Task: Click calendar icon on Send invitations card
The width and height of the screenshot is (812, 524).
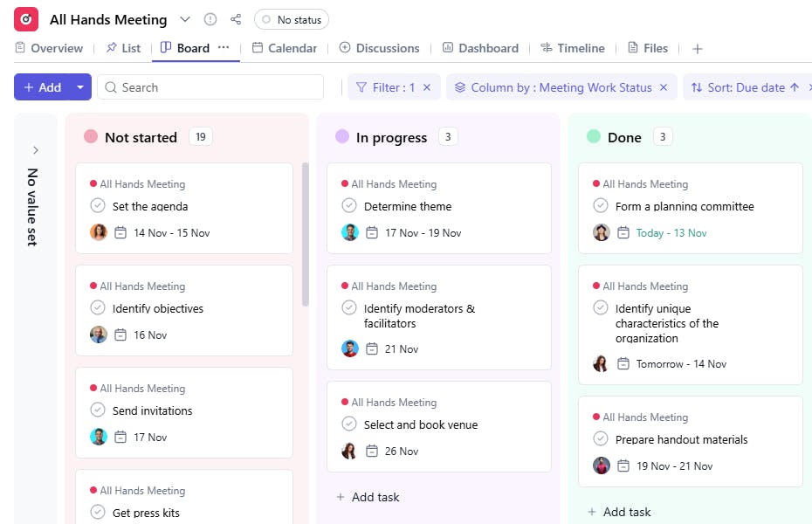Action: click(x=120, y=437)
